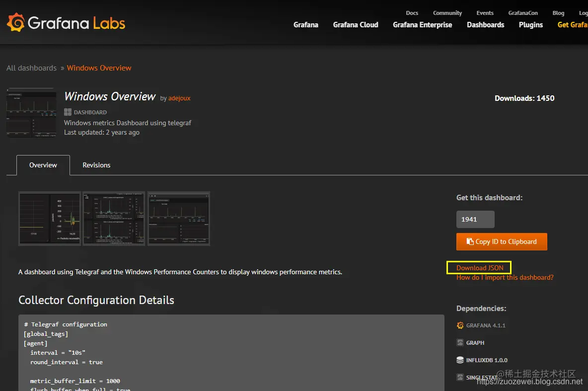Image resolution: width=588 pixels, height=391 pixels.
Task: Click the dashboard ID field 1941
Action: [475, 219]
